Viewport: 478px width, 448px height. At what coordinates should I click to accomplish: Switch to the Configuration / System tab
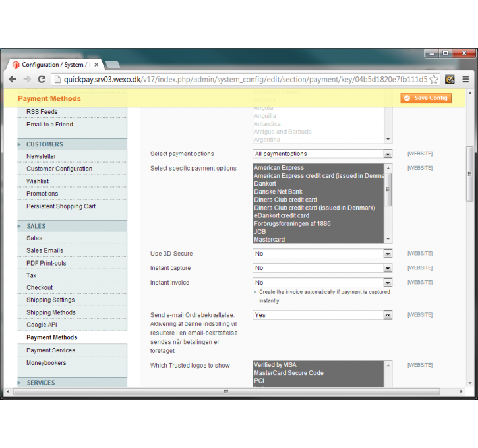click(x=55, y=65)
